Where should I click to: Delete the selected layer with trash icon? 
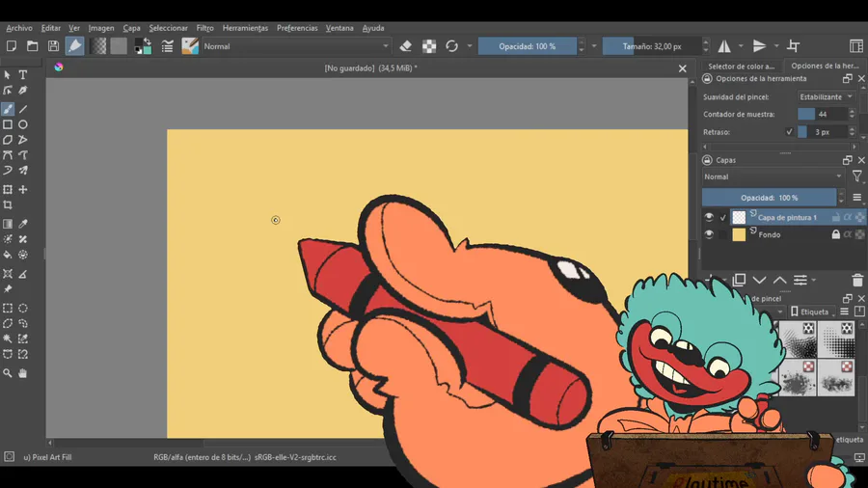click(857, 281)
